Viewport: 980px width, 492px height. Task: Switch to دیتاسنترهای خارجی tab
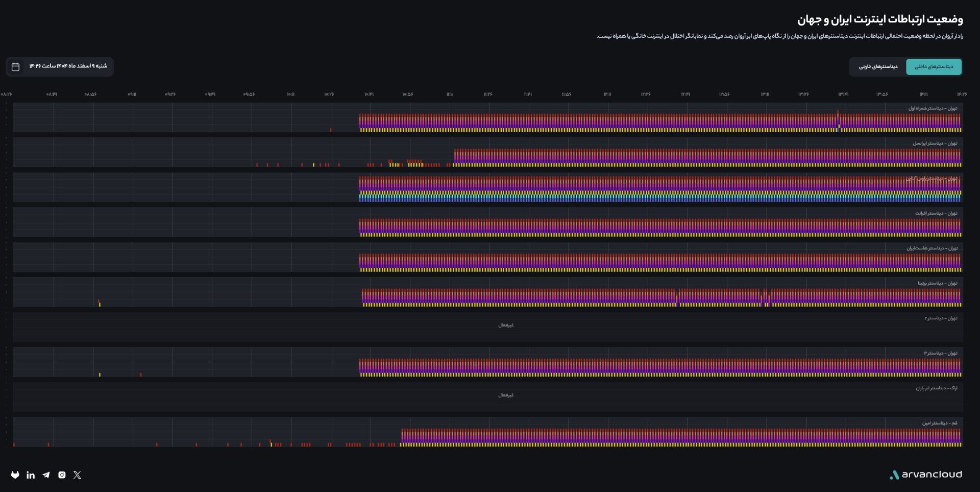click(x=878, y=67)
